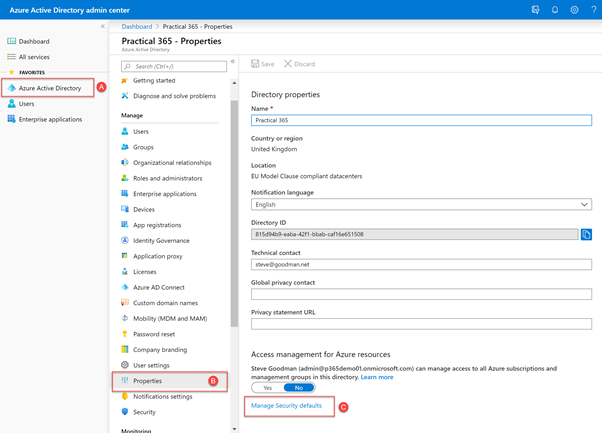Screen dimensions: 602x433
Task: Set access management toggle to Yes
Action: pos(268,388)
